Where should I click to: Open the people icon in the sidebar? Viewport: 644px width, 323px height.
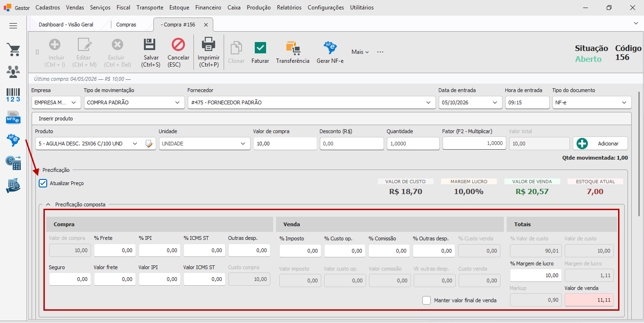pyautogui.click(x=13, y=72)
